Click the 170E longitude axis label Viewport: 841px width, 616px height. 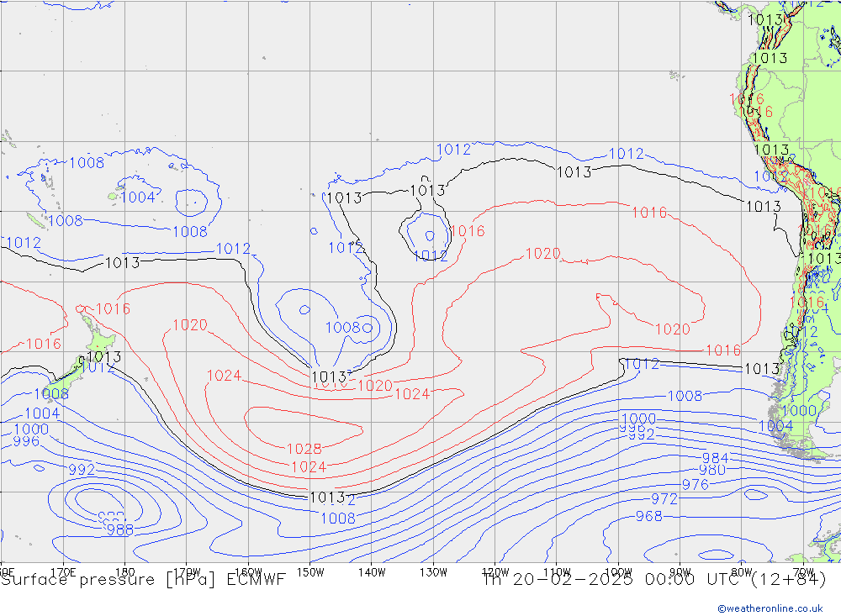point(63,572)
